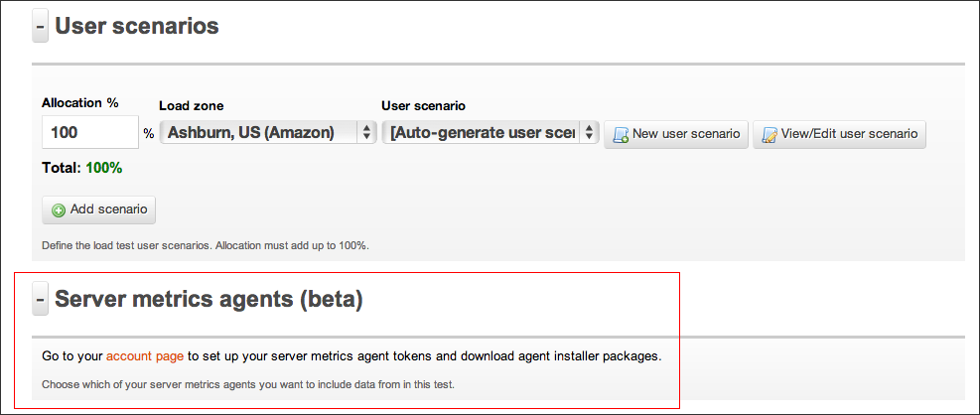980x415 pixels.
Task: Follow the orange account page link
Action: pyautogui.click(x=147, y=355)
